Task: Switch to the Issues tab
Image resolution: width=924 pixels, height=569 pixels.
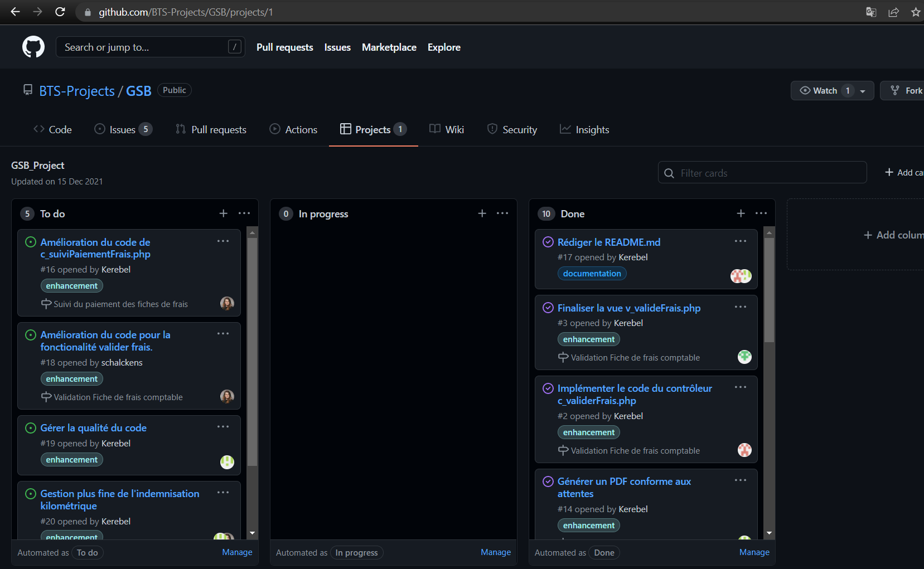Action: [123, 129]
